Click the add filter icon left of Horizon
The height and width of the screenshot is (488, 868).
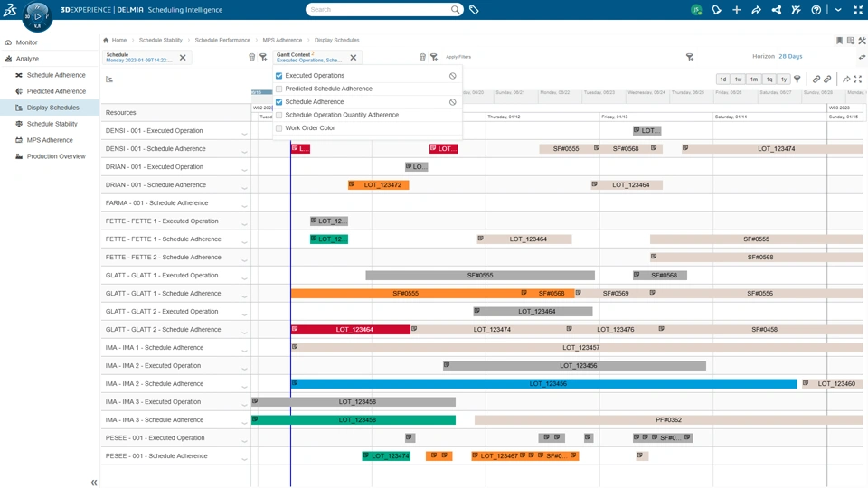[690, 57]
